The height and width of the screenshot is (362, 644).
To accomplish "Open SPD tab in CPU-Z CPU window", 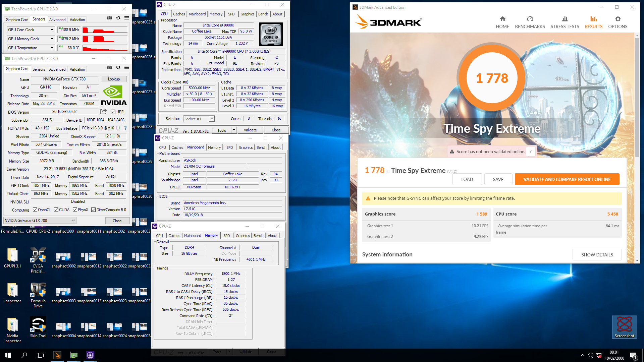I will pos(231,14).
